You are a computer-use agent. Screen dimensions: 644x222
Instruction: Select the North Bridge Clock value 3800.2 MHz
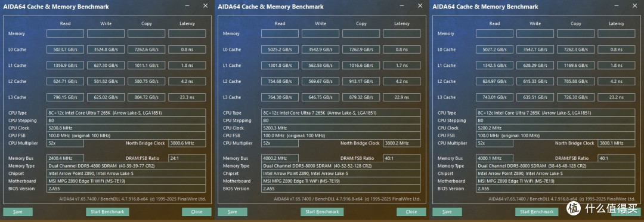pyautogui.click(x=402, y=143)
